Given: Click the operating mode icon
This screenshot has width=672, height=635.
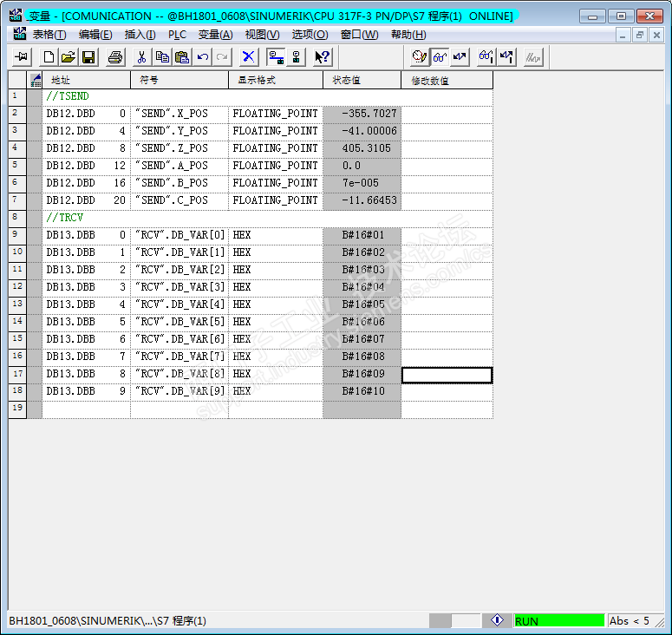Looking at the screenshot, I should (296, 57).
